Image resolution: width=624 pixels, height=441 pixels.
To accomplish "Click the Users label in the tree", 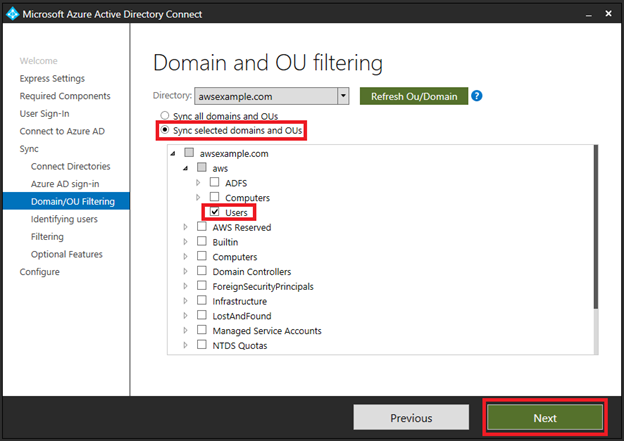I will 236,213.
